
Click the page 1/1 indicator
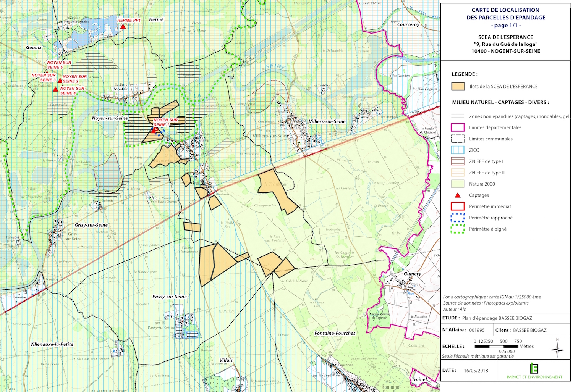[x=506, y=25]
